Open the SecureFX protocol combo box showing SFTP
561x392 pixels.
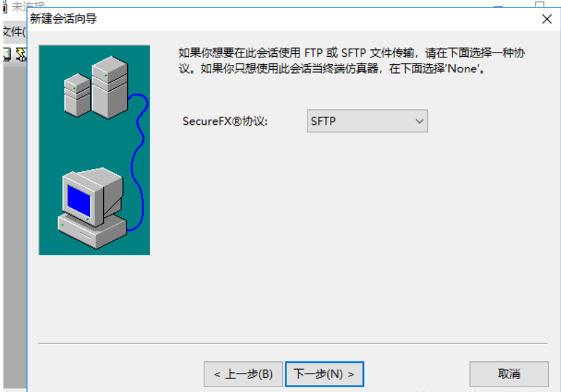coord(367,121)
